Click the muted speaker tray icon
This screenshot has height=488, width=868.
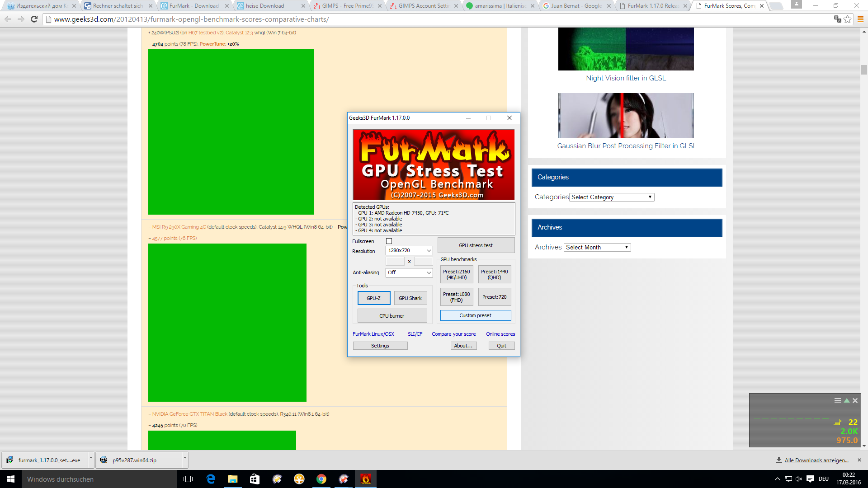point(799,479)
